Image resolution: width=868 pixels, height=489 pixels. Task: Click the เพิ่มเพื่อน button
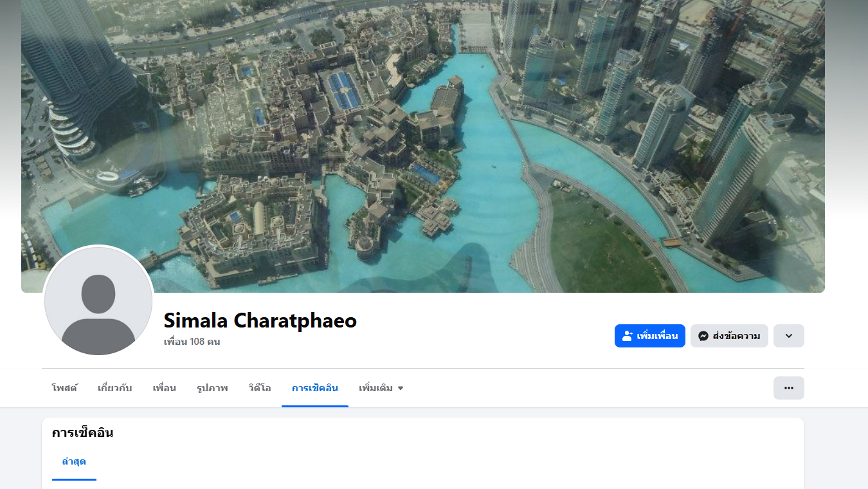click(x=650, y=336)
